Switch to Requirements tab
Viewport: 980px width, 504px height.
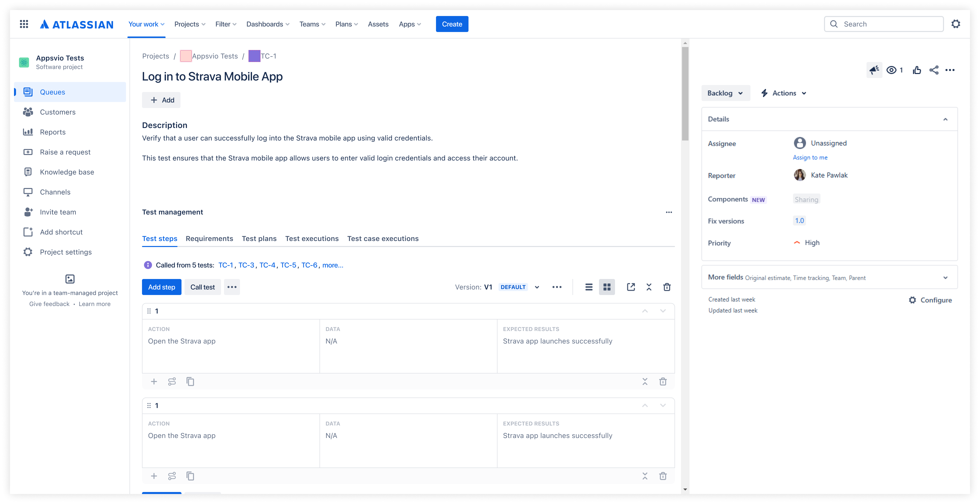point(209,238)
